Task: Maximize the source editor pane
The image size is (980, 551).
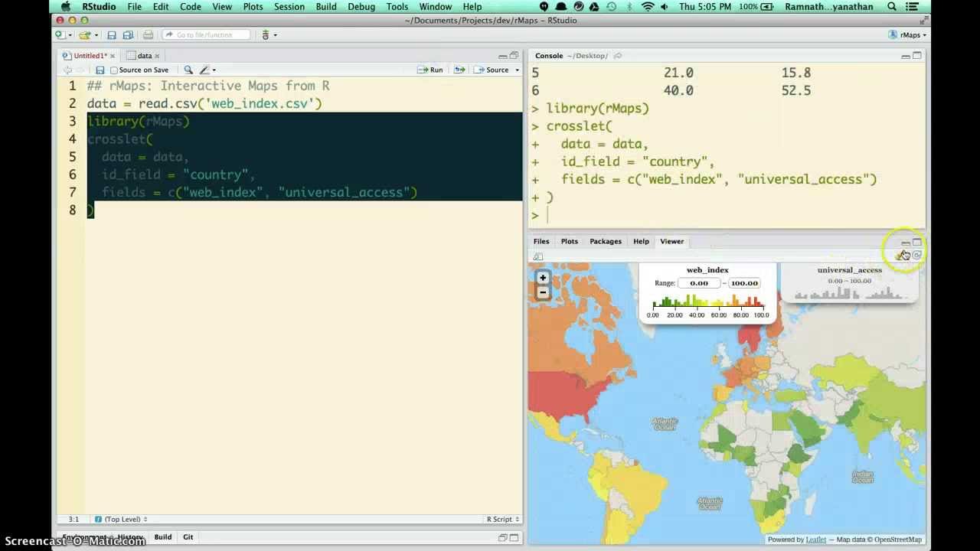Action: coord(514,56)
